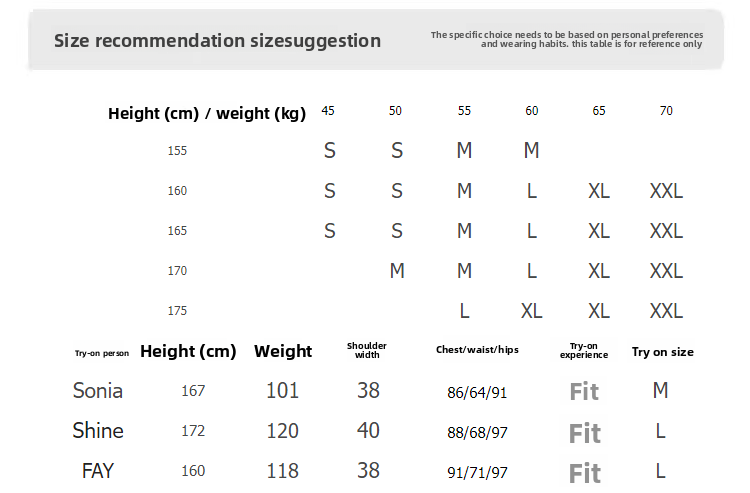
Task: Select the try-on person Sonia
Action: (x=98, y=390)
